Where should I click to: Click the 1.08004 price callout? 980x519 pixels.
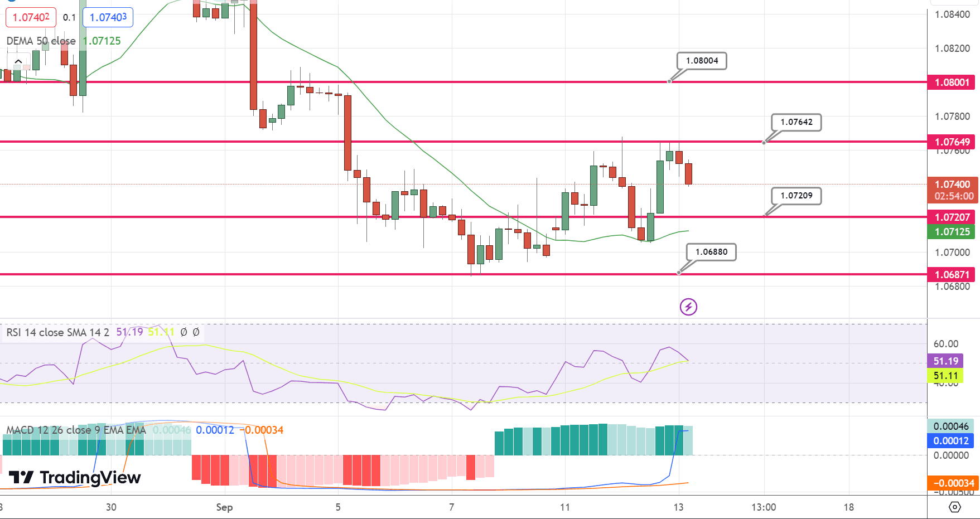point(702,61)
